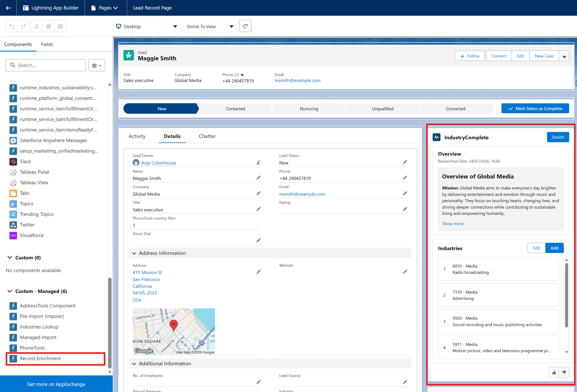This screenshot has height=392, width=577.
Task: Click the thumbs down feedback icon
Action: pos(564,372)
